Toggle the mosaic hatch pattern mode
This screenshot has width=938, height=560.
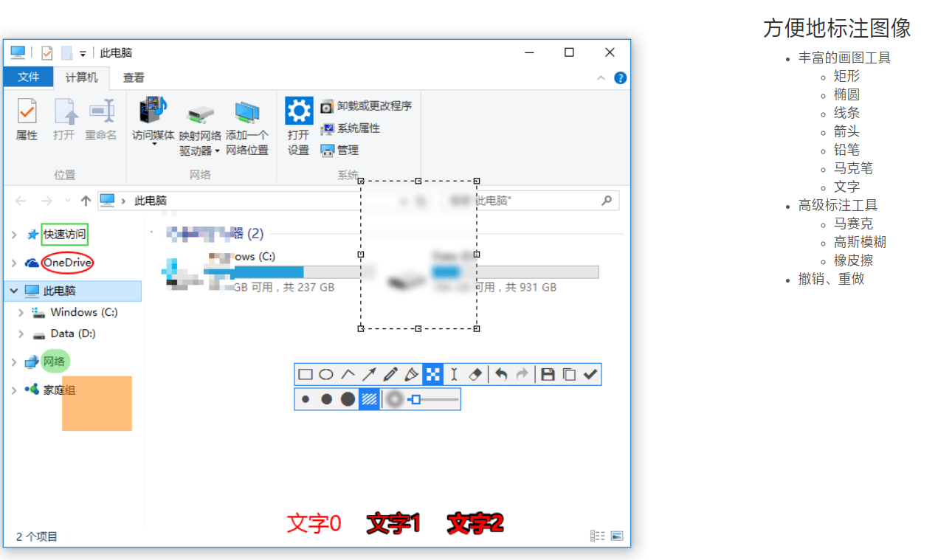point(369,400)
